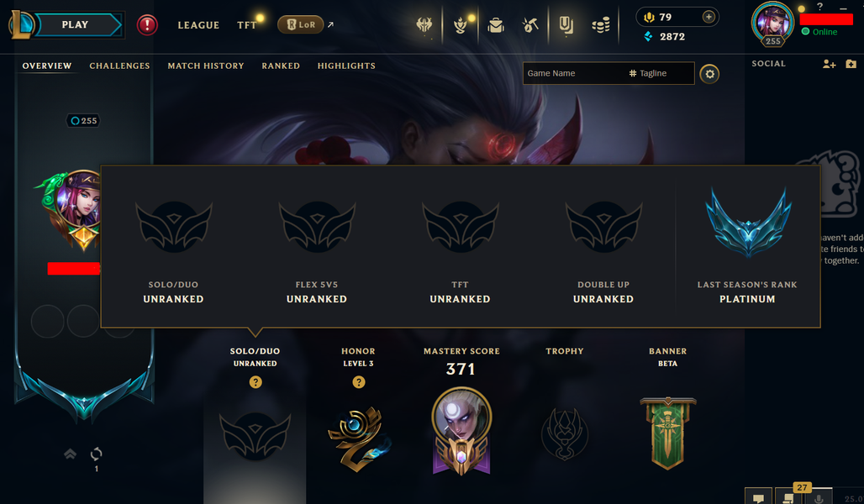Click the Honor Level 3 question mark
This screenshot has height=504, width=864.
coord(359,381)
